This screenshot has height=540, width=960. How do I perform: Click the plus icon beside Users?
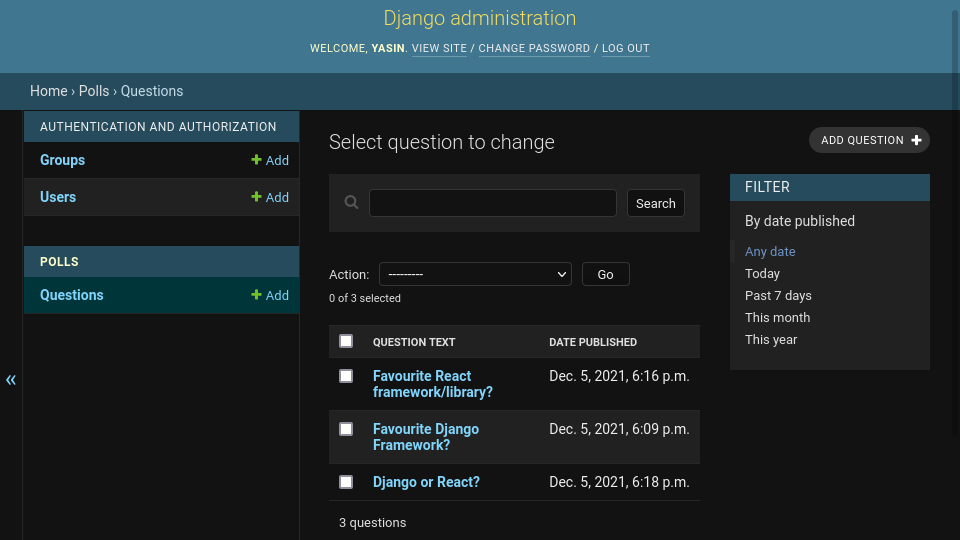click(x=257, y=197)
